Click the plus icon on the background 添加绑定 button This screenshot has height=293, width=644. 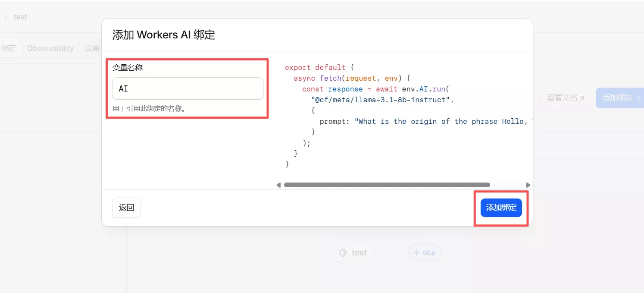click(638, 98)
